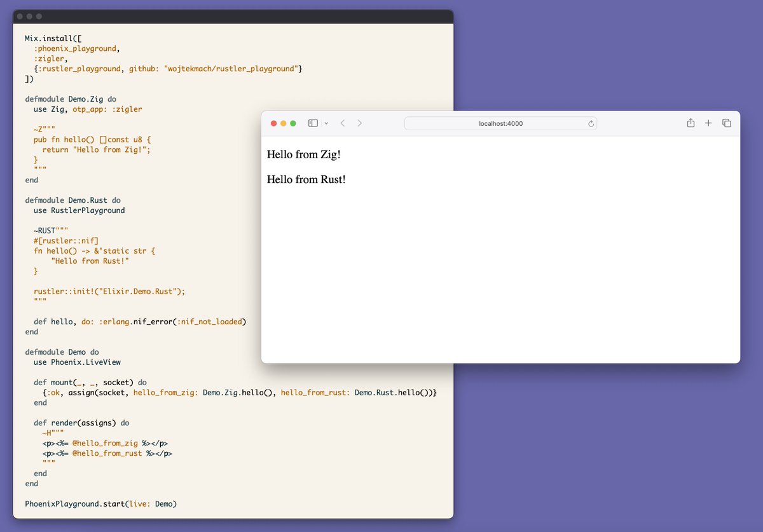Reload the page with the refresh icon

click(591, 123)
